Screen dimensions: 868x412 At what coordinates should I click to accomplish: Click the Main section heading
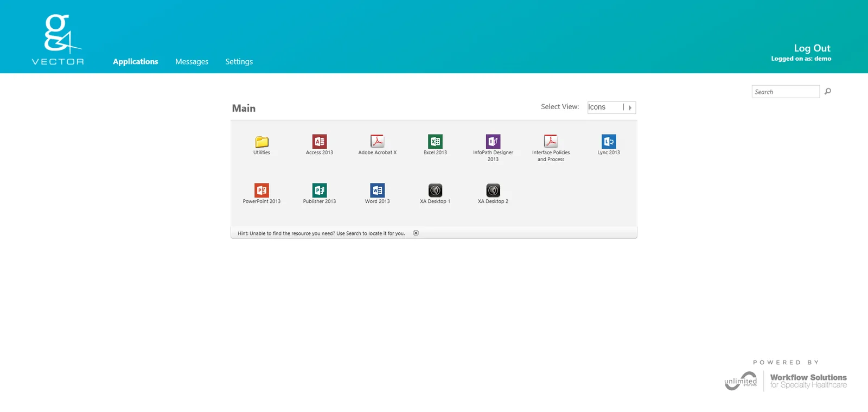(244, 109)
